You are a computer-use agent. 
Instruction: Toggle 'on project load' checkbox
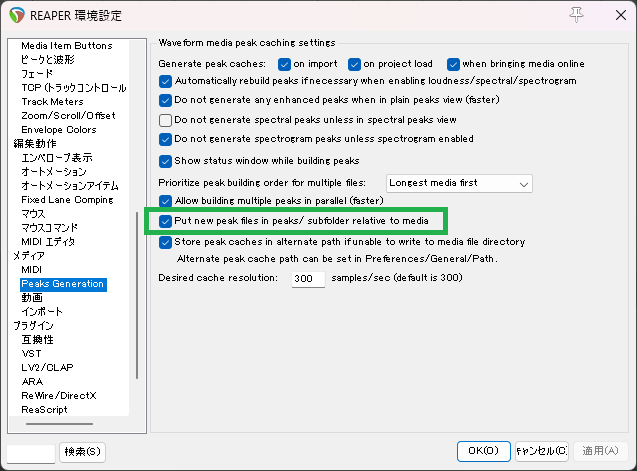coord(354,64)
